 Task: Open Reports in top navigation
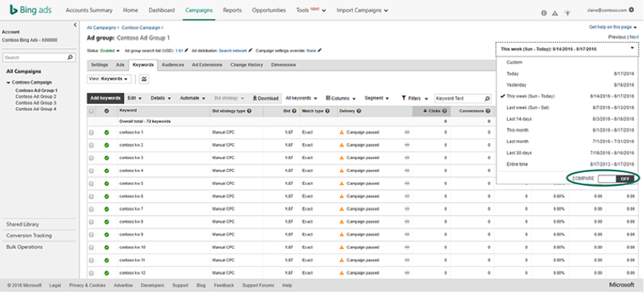tap(233, 10)
